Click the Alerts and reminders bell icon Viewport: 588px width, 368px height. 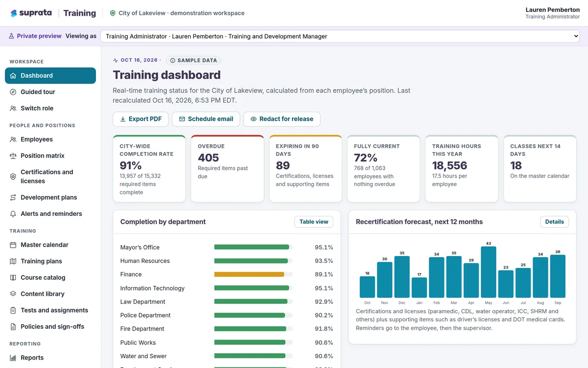(x=13, y=214)
